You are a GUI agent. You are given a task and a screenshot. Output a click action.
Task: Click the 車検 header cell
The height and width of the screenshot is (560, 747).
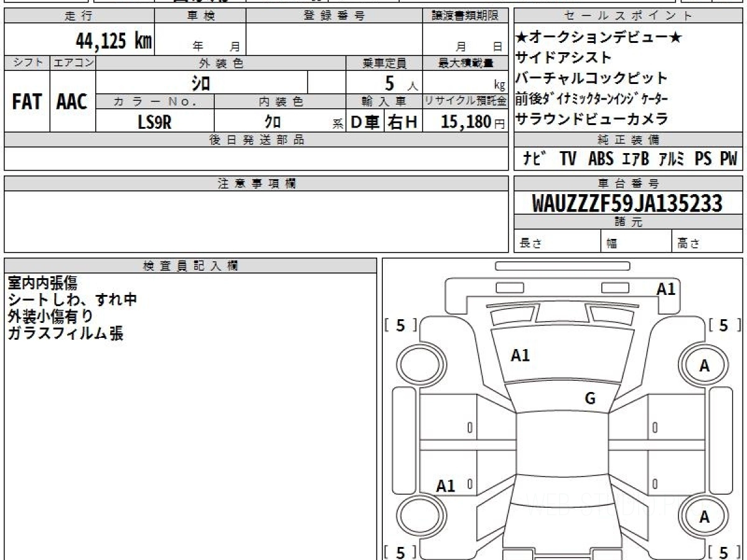[x=200, y=16]
